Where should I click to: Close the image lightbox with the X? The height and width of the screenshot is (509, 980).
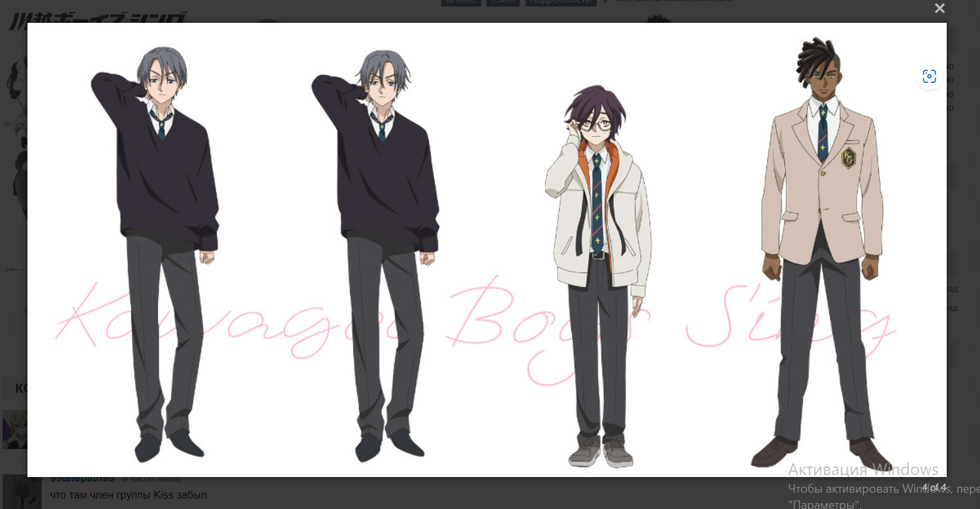(940, 8)
